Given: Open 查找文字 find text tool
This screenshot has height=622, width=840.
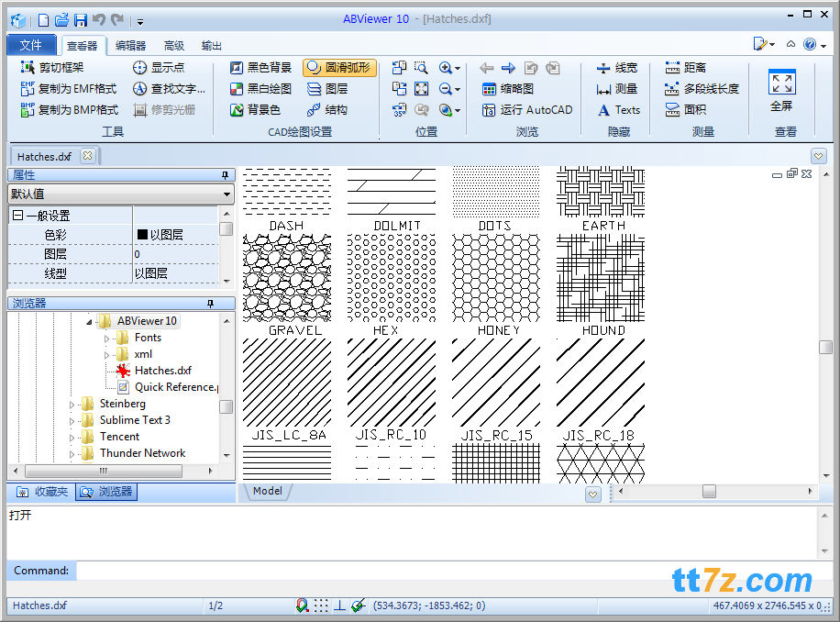Looking at the screenshot, I should 169,88.
